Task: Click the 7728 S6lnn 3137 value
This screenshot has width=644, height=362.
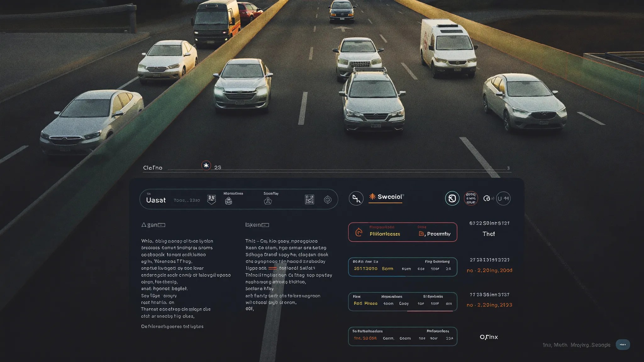Action: (490, 295)
